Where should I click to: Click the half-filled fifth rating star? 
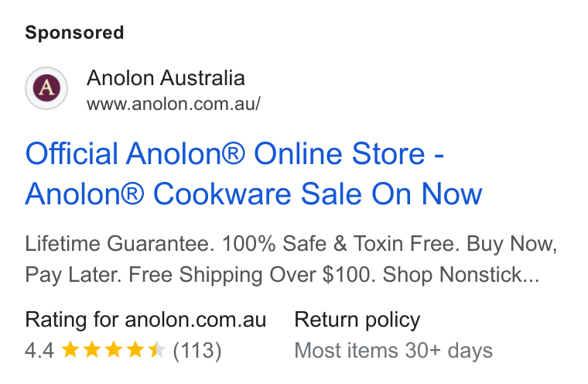(157, 349)
